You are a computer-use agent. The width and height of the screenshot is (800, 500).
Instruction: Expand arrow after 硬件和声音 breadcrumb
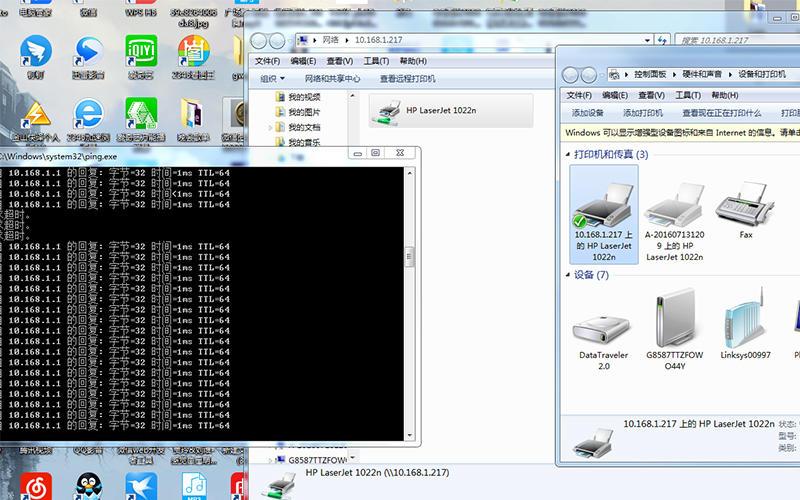point(730,74)
